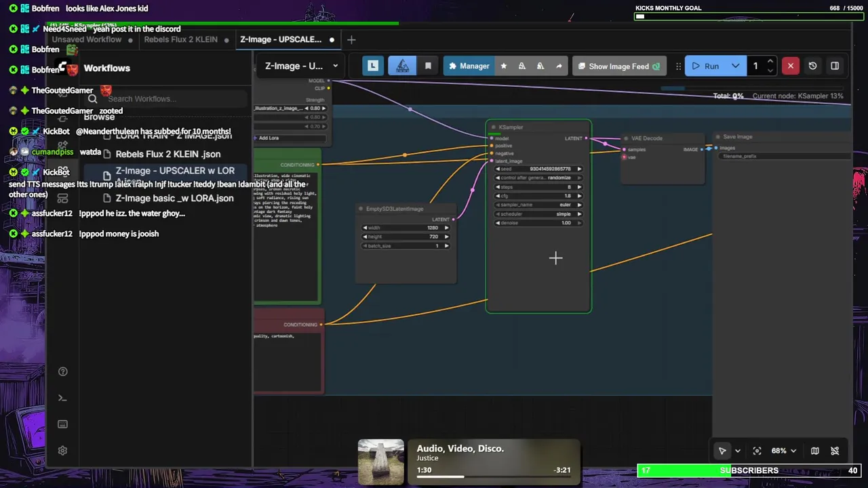The image size is (868, 488).
Task: Cancel the current run with red X
Action: 791,66
